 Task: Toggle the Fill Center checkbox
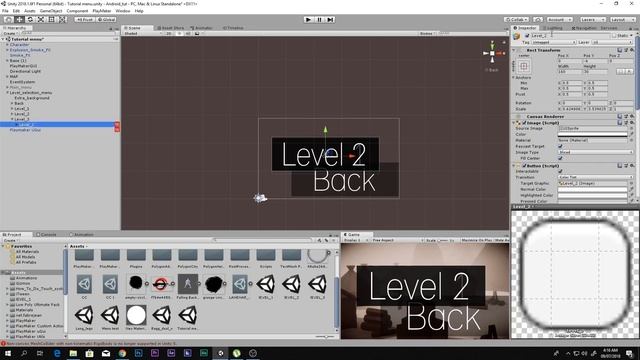[x=560, y=158]
